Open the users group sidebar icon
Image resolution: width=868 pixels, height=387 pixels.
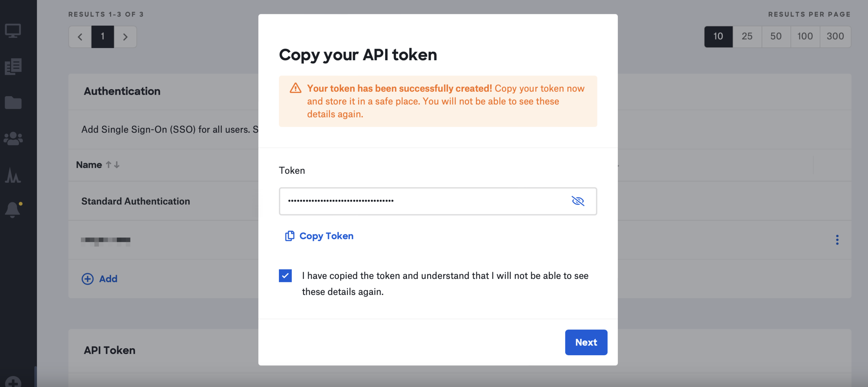[x=13, y=138]
